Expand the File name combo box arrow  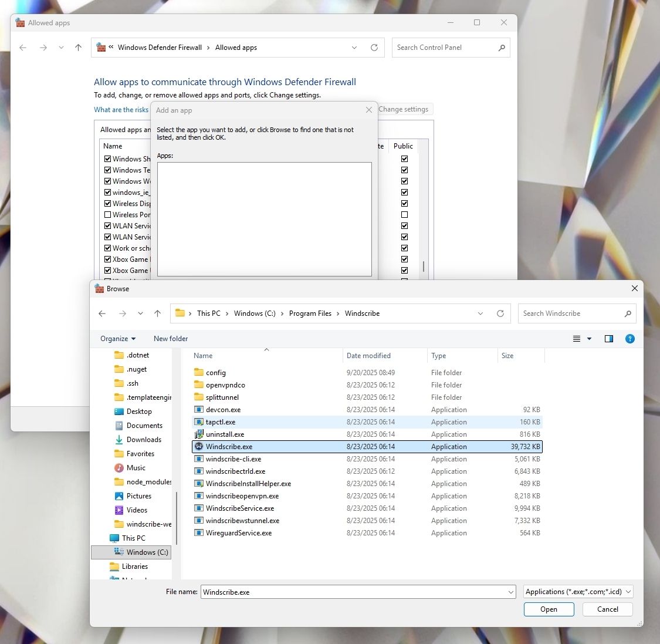[510, 591]
